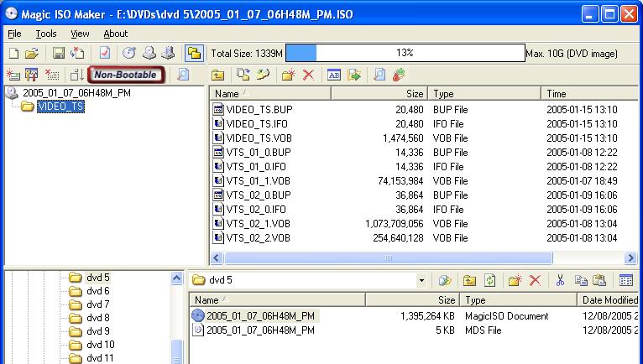The height and width of the screenshot is (364, 643).
Task: Create new folder in local dvd 5 panel
Action: 515,280
